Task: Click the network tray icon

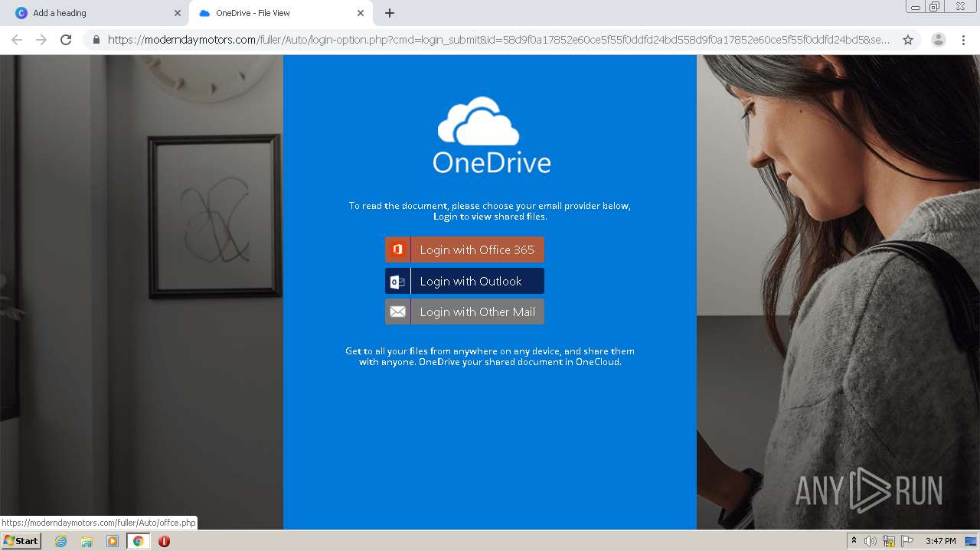Action: tap(889, 541)
